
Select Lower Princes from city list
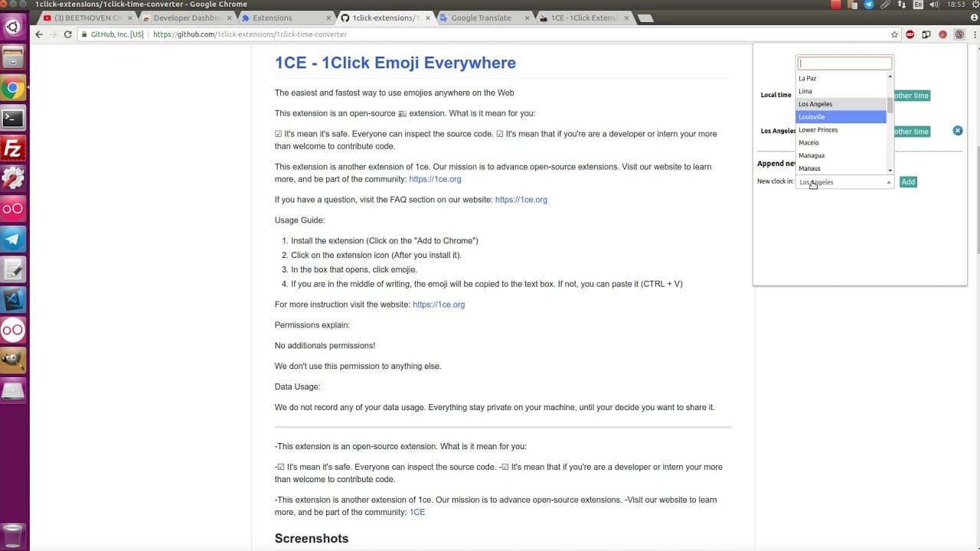coord(841,130)
